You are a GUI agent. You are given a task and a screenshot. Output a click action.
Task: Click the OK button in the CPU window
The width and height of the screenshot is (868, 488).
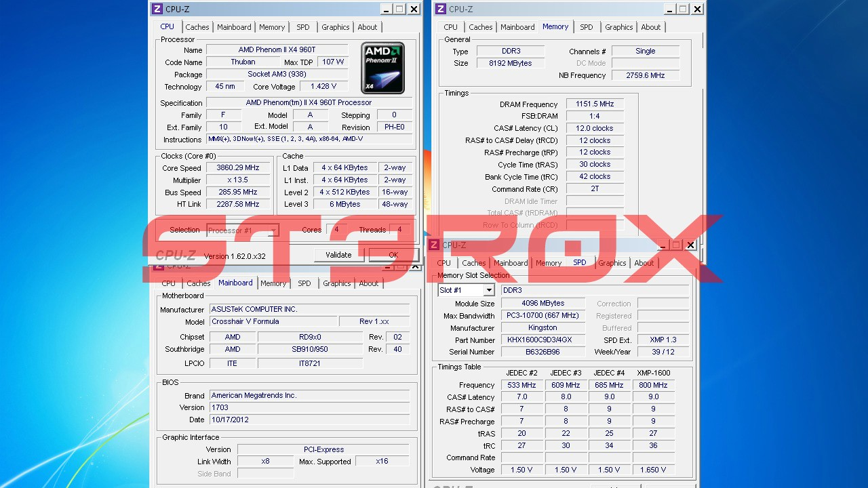point(393,255)
